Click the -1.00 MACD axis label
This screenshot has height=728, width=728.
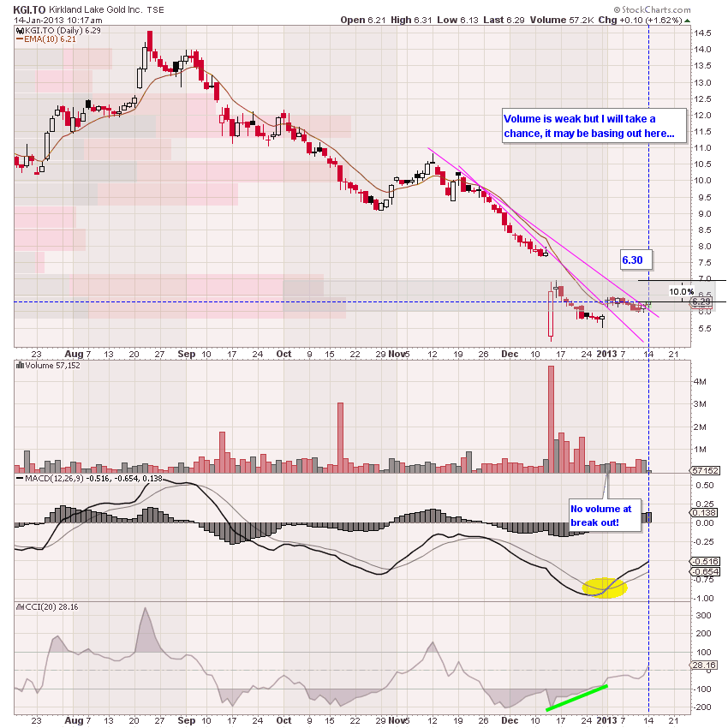[x=703, y=599]
